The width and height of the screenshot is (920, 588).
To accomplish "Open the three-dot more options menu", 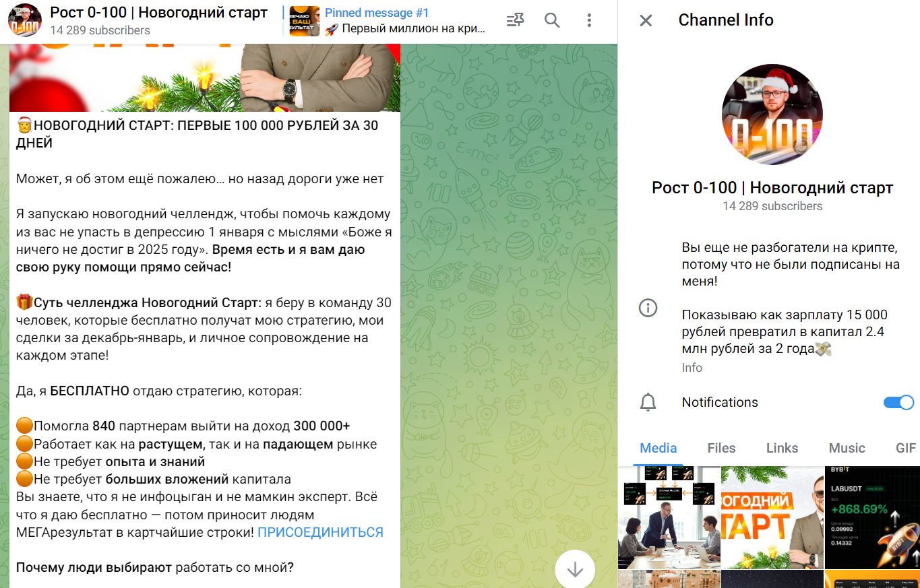I will pos(589,20).
